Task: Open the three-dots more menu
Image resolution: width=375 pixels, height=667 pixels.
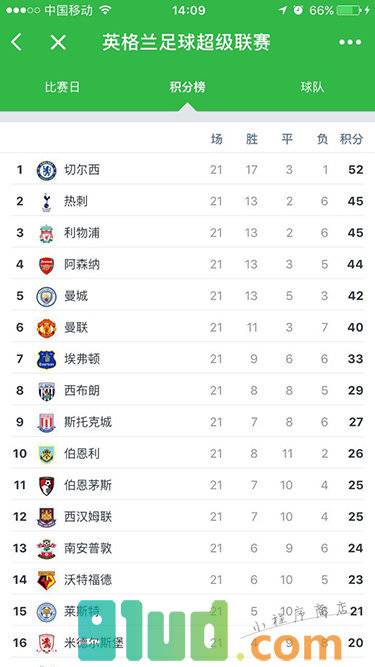Action: [x=350, y=42]
